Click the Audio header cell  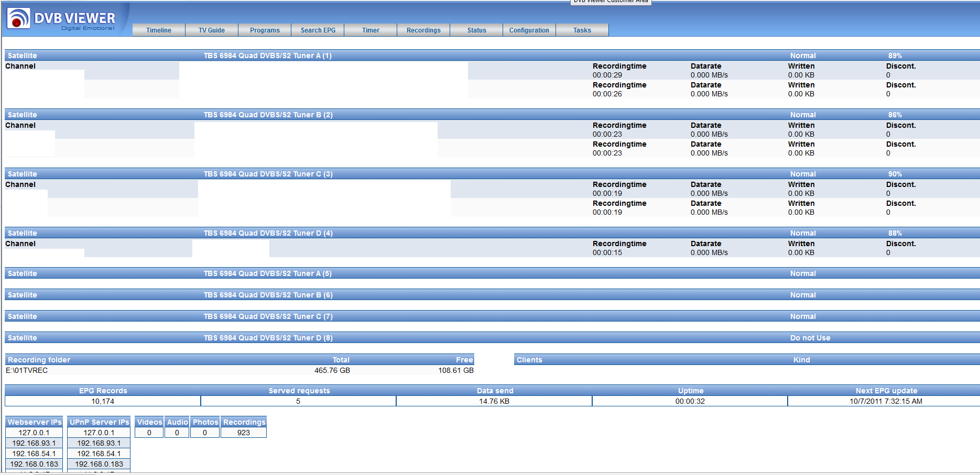click(177, 422)
